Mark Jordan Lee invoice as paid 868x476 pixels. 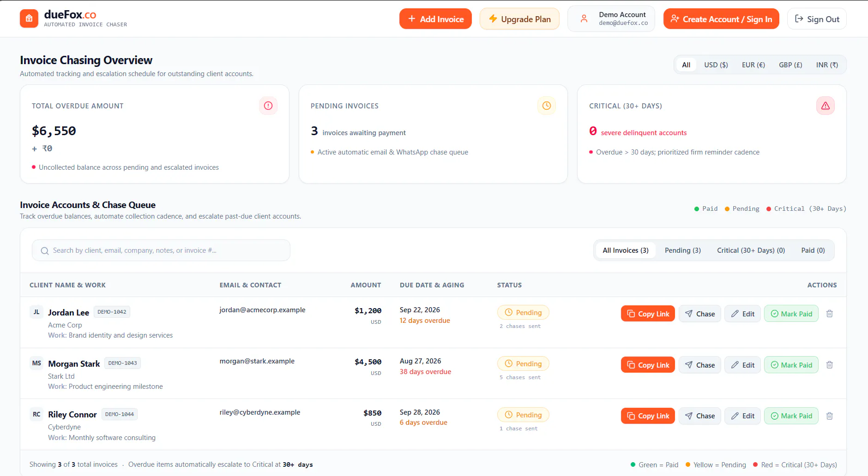pyautogui.click(x=791, y=314)
